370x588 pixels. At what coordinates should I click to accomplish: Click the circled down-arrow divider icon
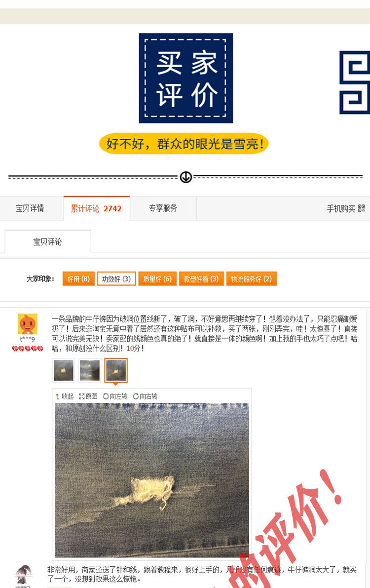coord(186,177)
